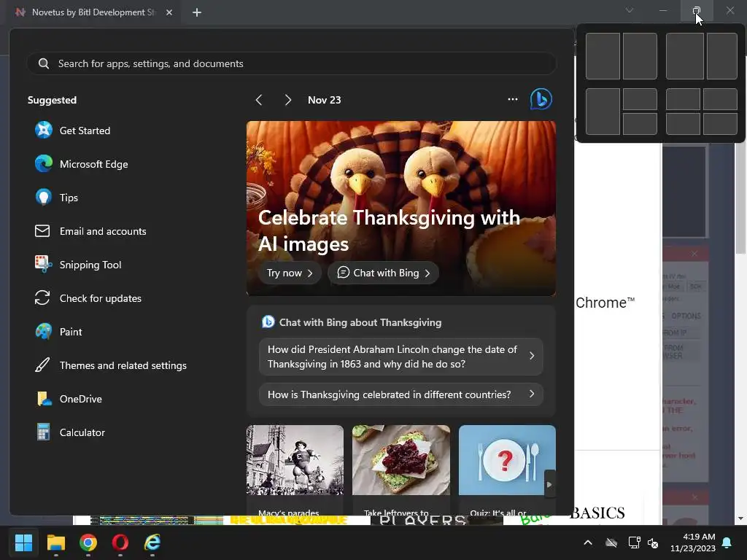Open Abraham Lincoln Thanksgiving question
747x560 pixels.
[401, 357]
